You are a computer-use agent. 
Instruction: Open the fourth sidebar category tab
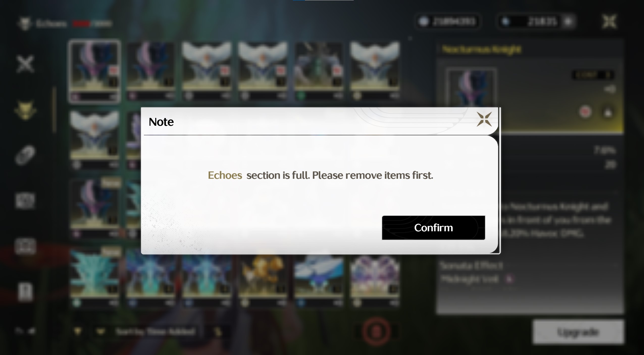pos(25,200)
